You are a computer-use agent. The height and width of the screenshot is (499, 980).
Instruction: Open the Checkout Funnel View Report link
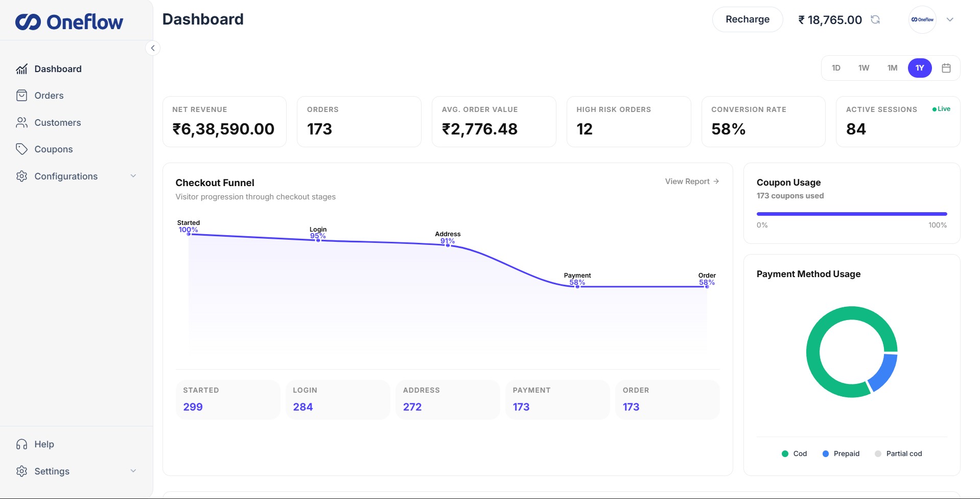691,181
